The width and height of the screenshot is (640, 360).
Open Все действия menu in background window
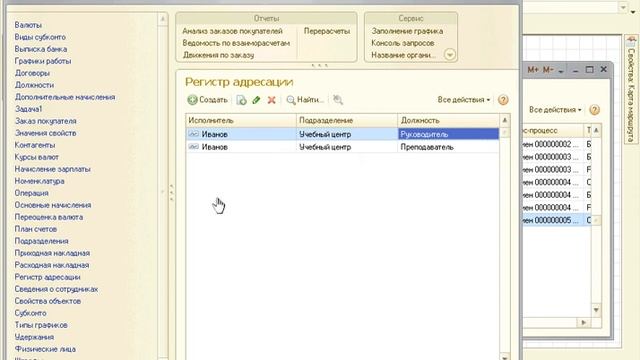[x=555, y=110]
